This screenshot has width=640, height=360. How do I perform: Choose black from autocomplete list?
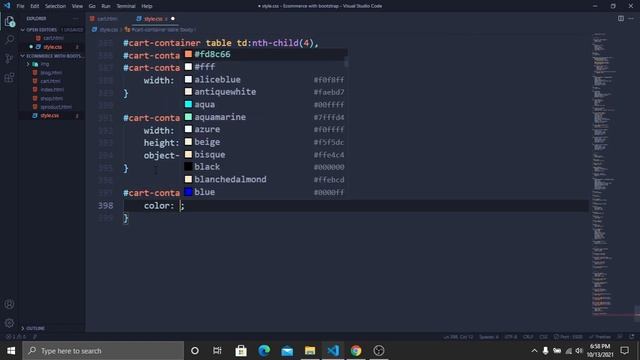264,167
